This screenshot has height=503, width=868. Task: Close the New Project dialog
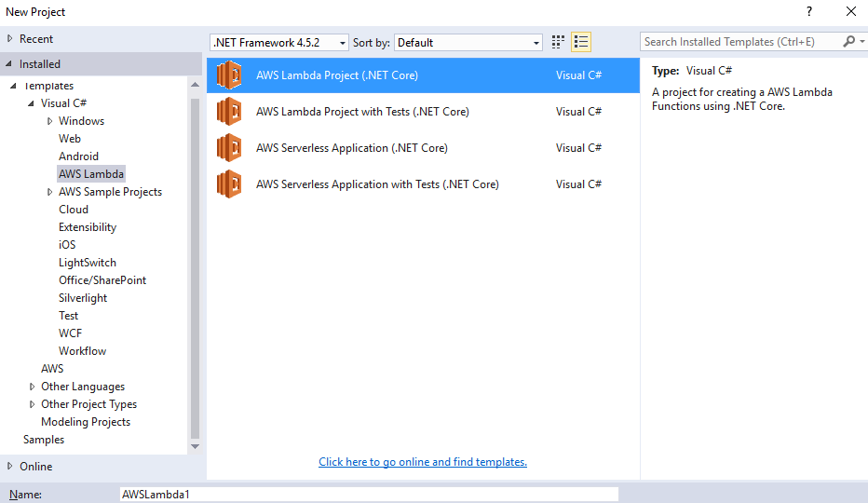[851, 11]
